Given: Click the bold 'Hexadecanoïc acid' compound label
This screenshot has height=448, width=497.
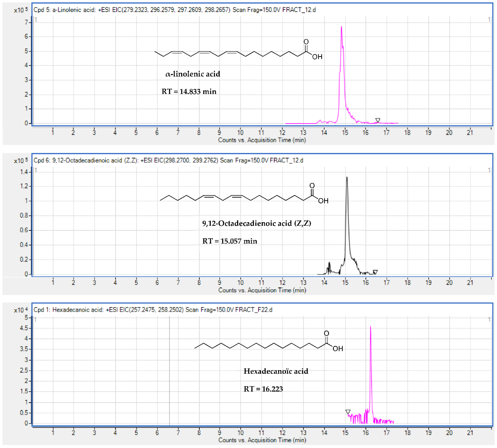Looking at the screenshot, I should [x=276, y=371].
